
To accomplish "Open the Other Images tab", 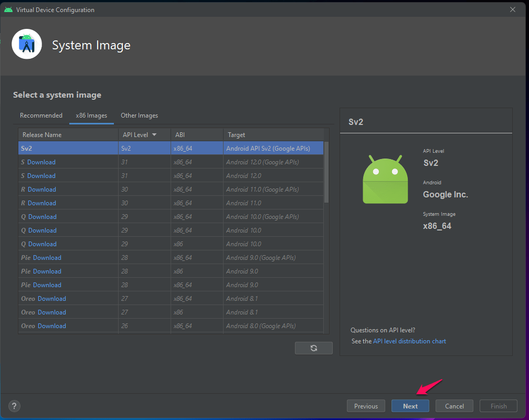I will (x=140, y=115).
